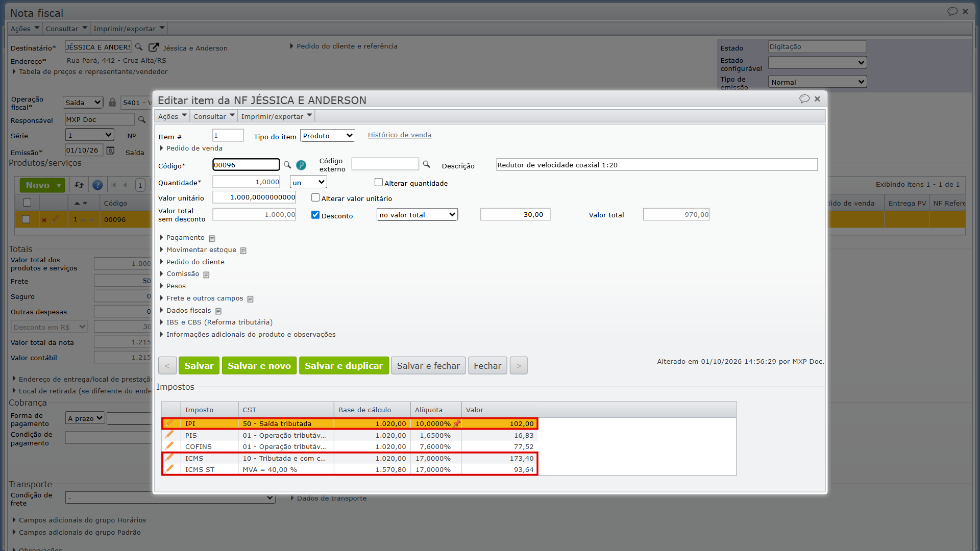980x551 pixels.
Task: Edit the ICMS ST row pencil icon
Action: [169, 469]
